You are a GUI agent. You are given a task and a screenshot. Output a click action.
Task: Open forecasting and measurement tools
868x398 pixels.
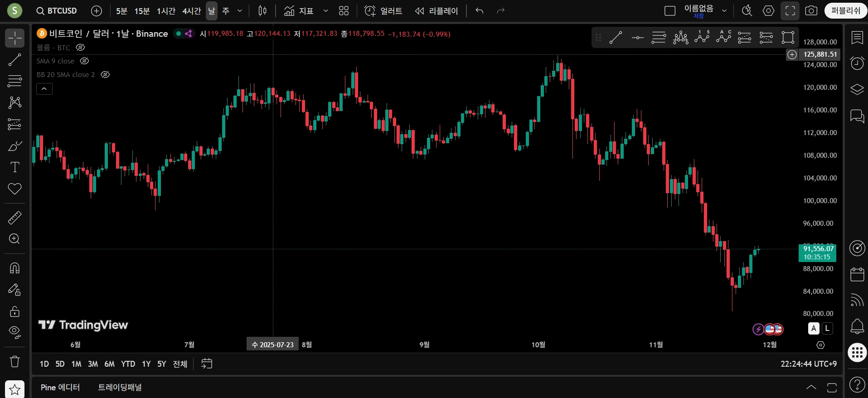pos(15,124)
